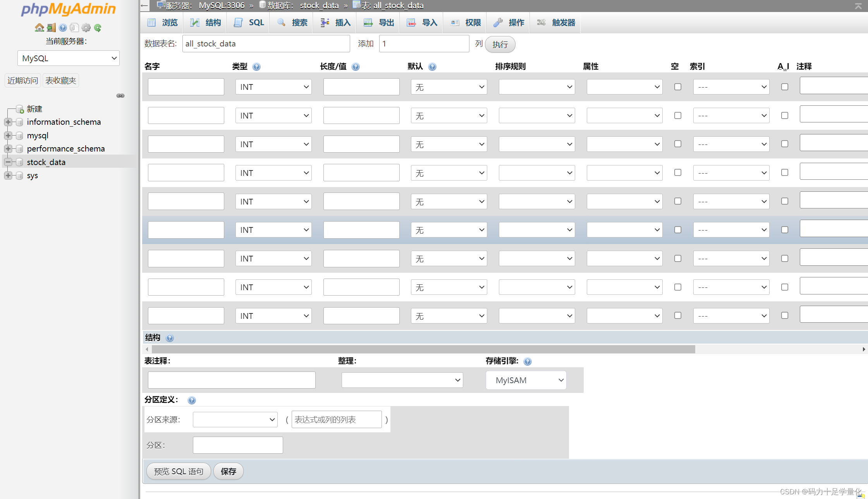Tick the A_I checkbox in first column row
The width and height of the screenshot is (868, 499).
pos(785,87)
